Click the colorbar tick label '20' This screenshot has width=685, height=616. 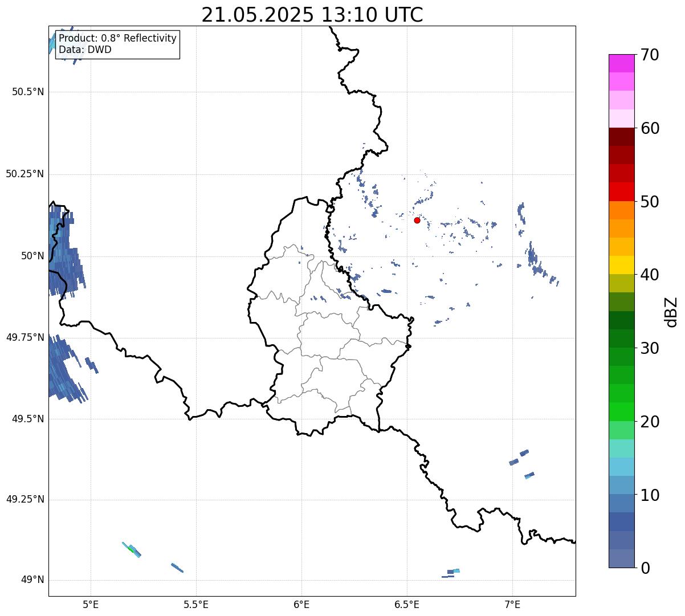pyautogui.click(x=650, y=422)
